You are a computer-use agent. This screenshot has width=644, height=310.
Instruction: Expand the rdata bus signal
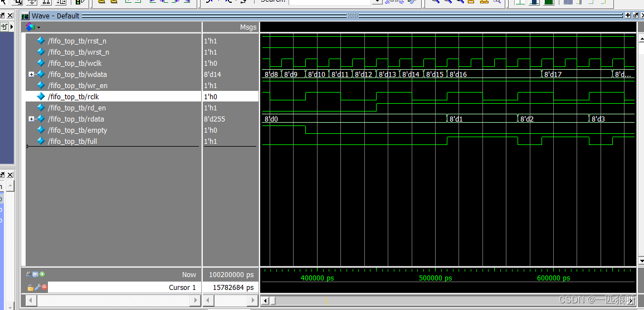tap(31, 119)
